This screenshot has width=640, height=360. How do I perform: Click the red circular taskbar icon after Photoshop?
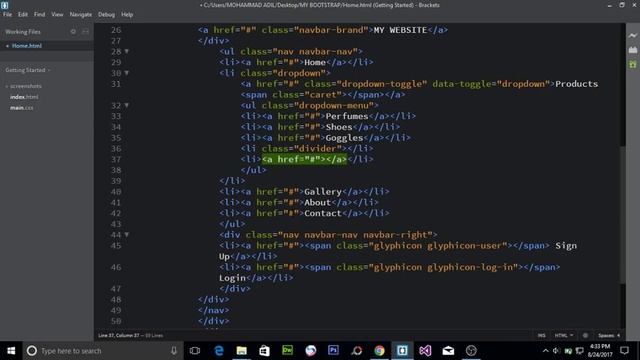pos(356,351)
